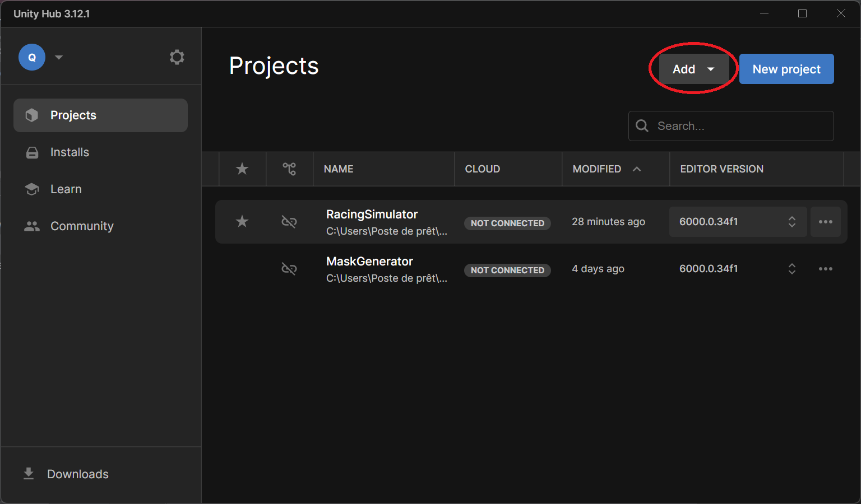Click RacingSimulator's unlinked cloud icon
This screenshot has width=861, height=504.
coord(289,222)
